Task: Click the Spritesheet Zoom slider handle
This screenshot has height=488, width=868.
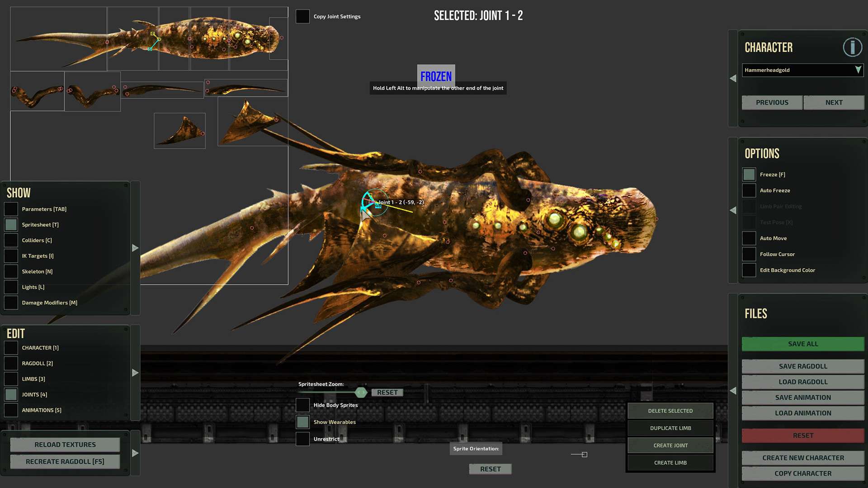Action: point(361,392)
